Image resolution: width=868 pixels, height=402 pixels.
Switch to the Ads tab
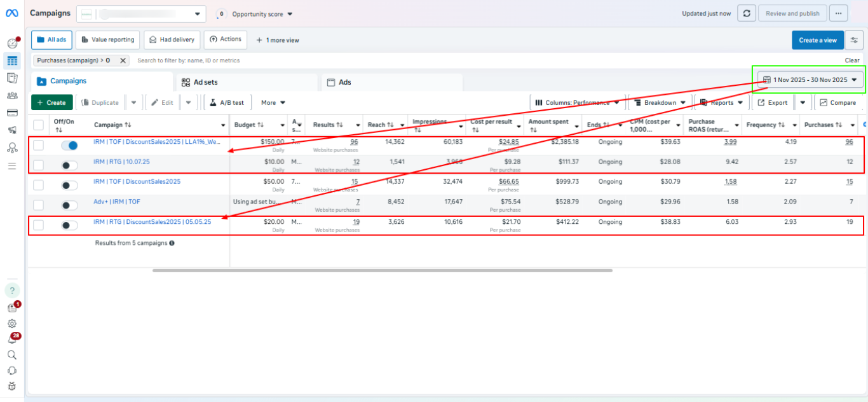[391, 82]
